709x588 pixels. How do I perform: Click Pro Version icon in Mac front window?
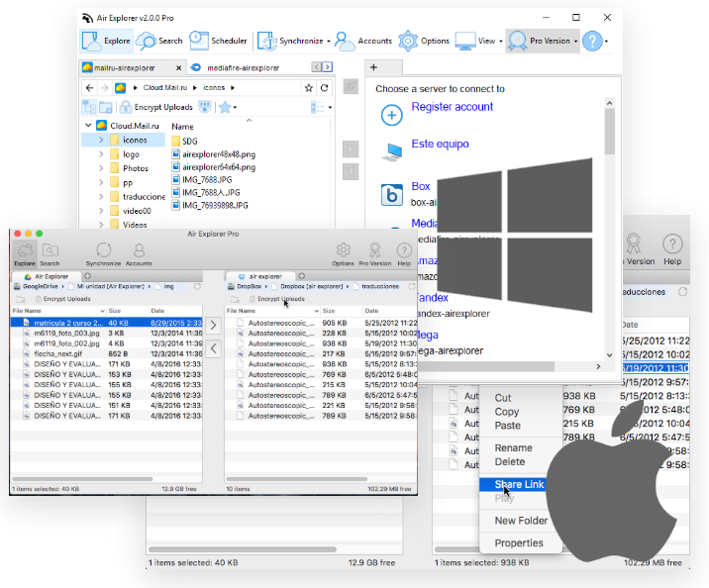[375, 249]
